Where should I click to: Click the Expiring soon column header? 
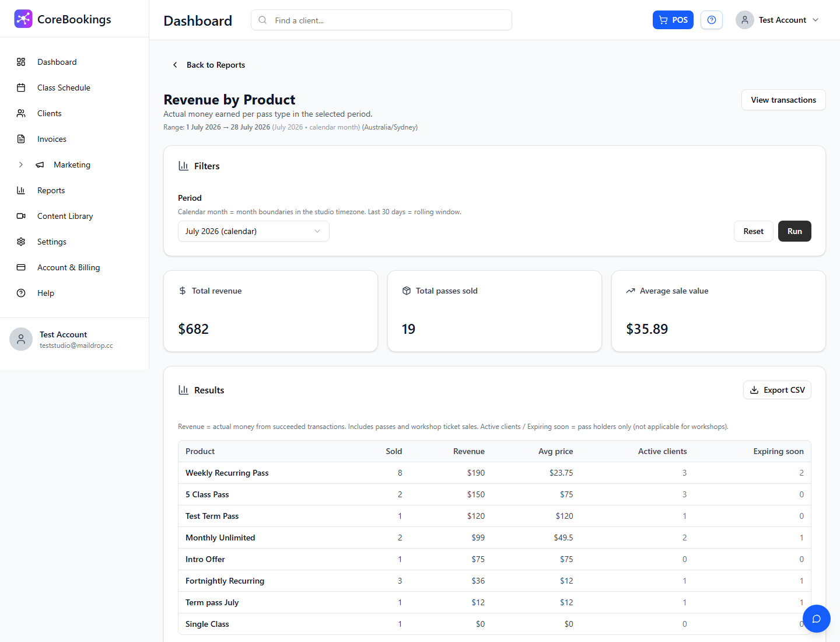click(x=778, y=451)
